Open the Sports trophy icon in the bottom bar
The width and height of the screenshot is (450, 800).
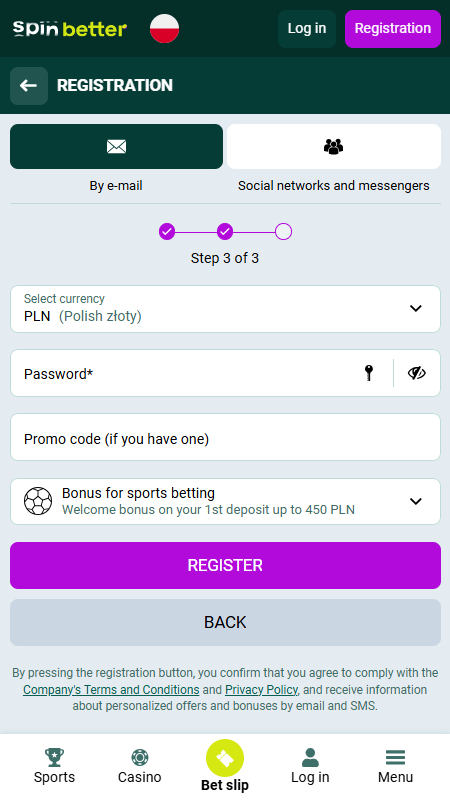54,757
